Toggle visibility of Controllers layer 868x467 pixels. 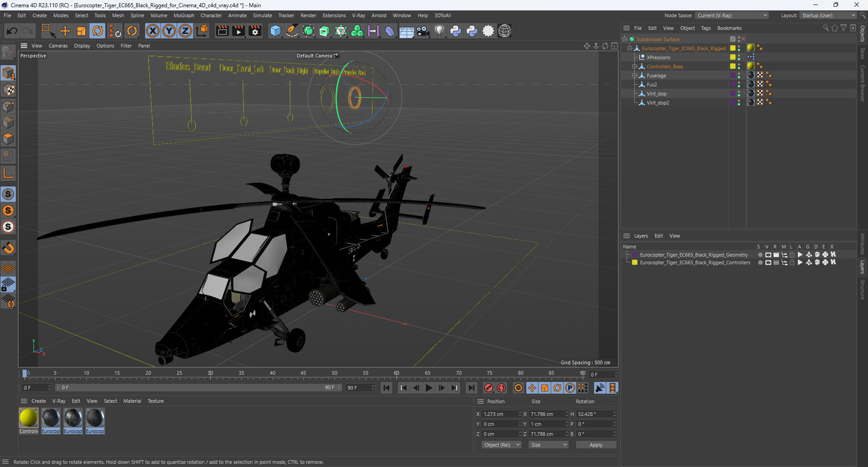coord(768,262)
